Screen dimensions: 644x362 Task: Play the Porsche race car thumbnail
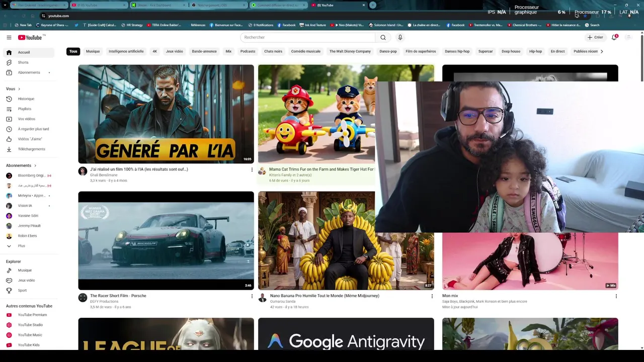[166, 240]
